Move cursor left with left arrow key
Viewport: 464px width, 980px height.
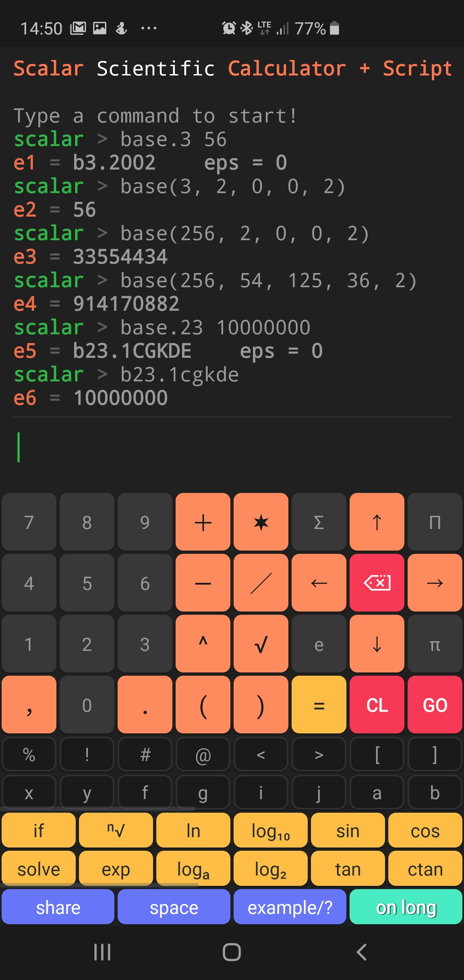coord(319,583)
